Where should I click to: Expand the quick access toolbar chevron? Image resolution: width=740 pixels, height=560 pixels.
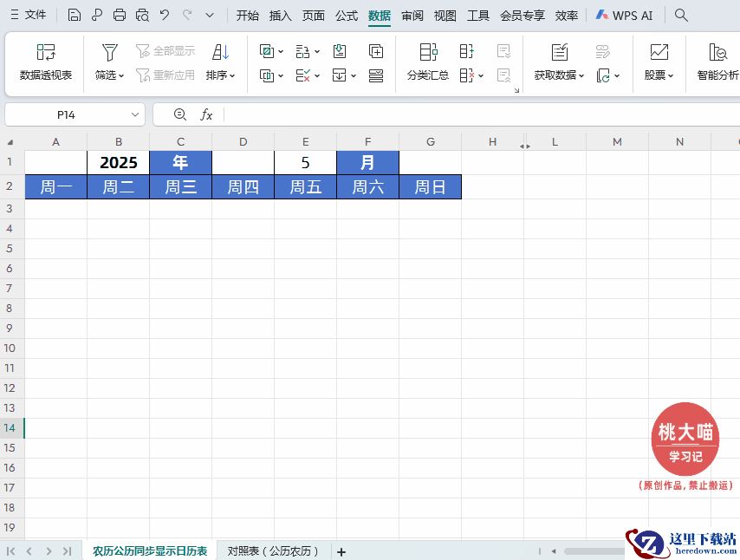210,15
